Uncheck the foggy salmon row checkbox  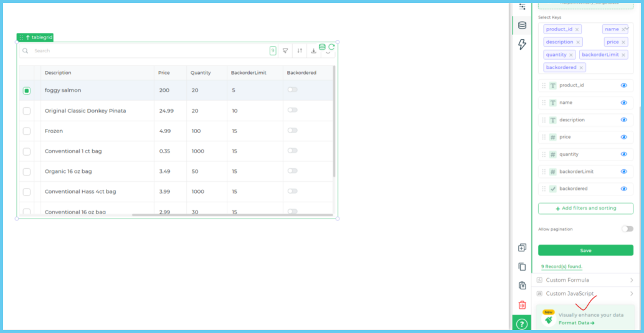(27, 91)
